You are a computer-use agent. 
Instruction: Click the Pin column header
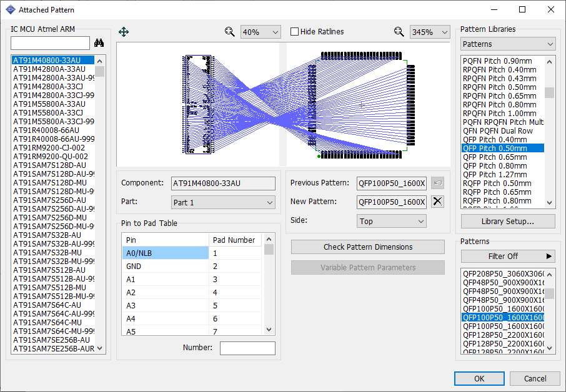point(166,240)
